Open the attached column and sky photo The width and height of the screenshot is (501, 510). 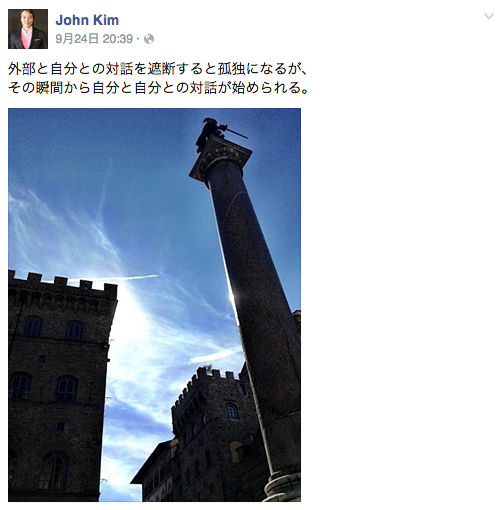[154, 305]
